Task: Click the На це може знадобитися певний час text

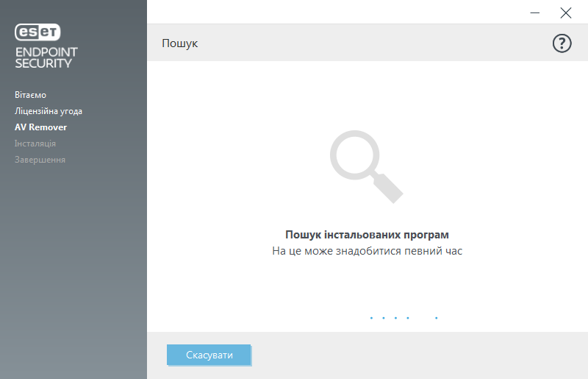Action: 367,251
